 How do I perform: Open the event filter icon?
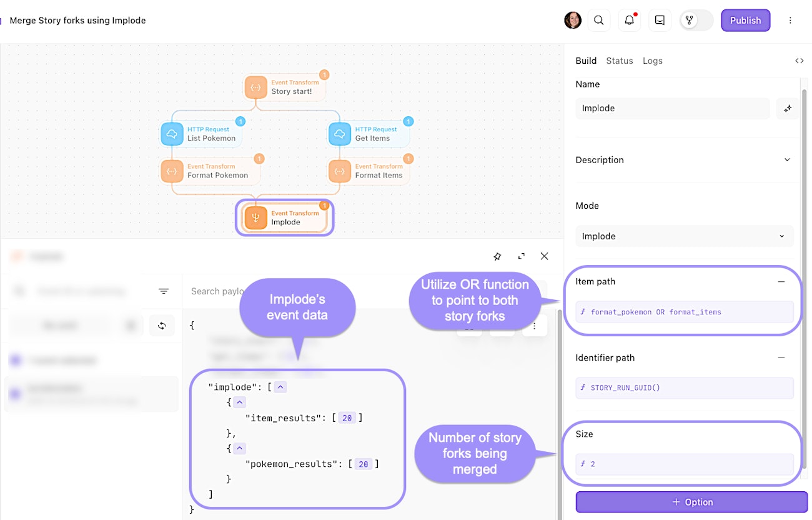point(164,291)
